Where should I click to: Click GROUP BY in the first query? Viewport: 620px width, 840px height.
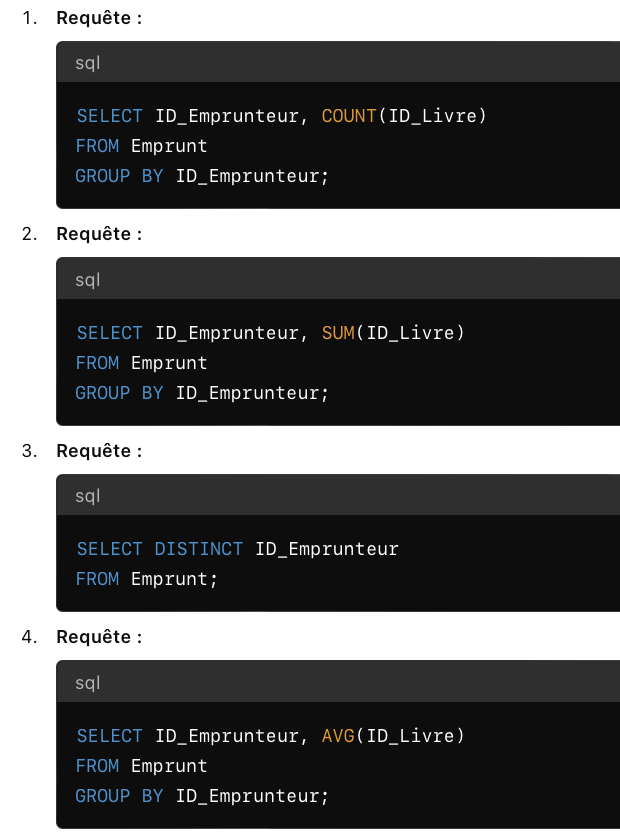point(119,176)
